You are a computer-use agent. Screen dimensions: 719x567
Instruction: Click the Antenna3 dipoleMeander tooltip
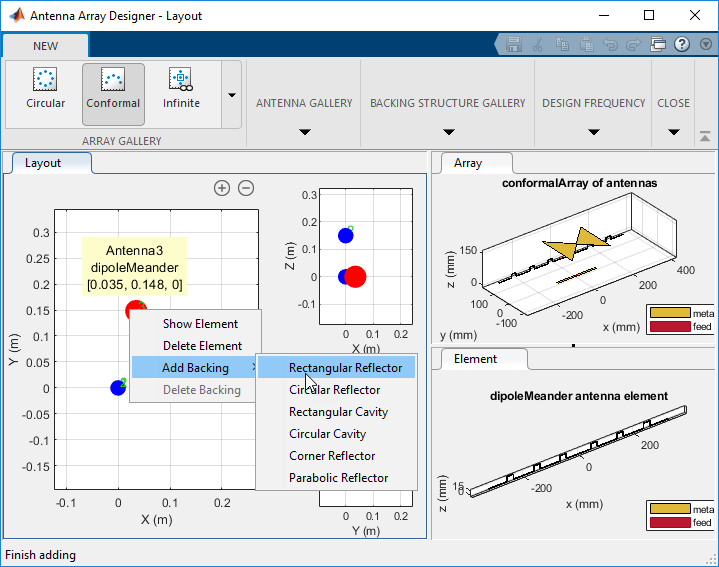pyautogui.click(x=134, y=267)
